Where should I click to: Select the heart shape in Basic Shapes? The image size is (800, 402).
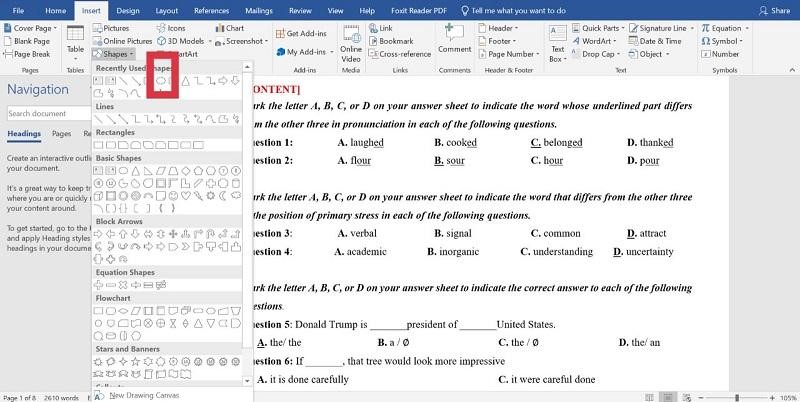(186, 195)
